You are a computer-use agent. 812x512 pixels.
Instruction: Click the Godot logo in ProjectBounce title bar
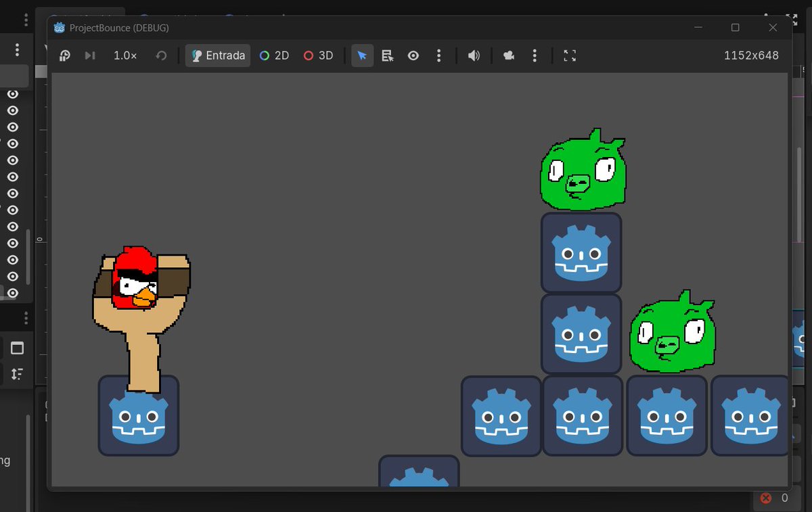point(59,28)
